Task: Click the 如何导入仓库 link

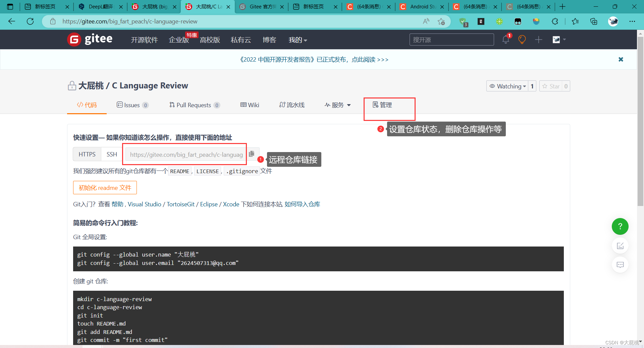Action: click(302, 204)
